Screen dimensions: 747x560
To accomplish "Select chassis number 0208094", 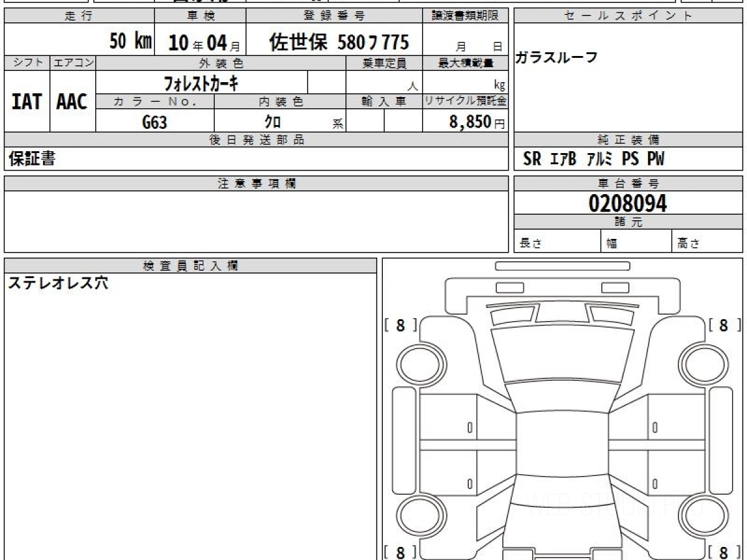I will [627, 203].
